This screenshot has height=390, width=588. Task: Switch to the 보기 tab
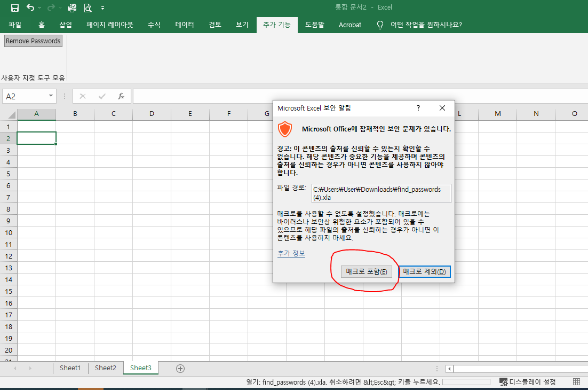242,25
